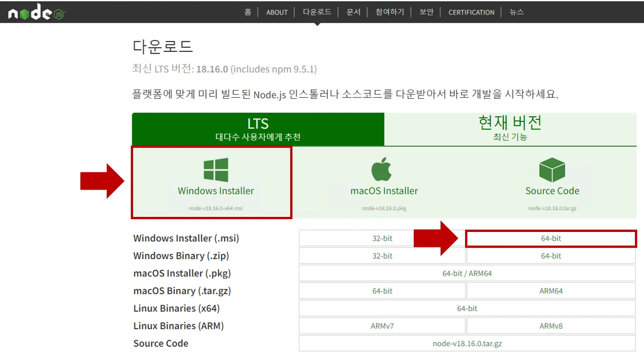Click the Source Code label under box icon
The width and height of the screenshot is (644, 362).
[x=552, y=191]
